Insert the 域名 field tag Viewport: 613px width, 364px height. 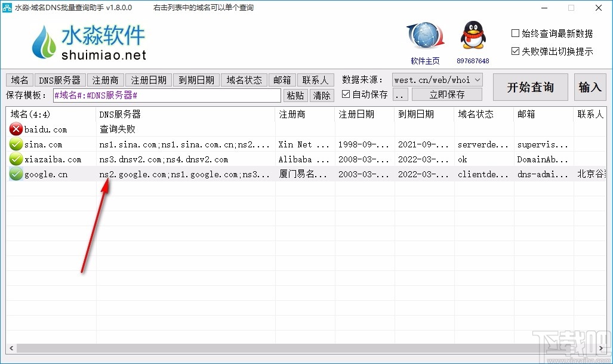(19, 79)
